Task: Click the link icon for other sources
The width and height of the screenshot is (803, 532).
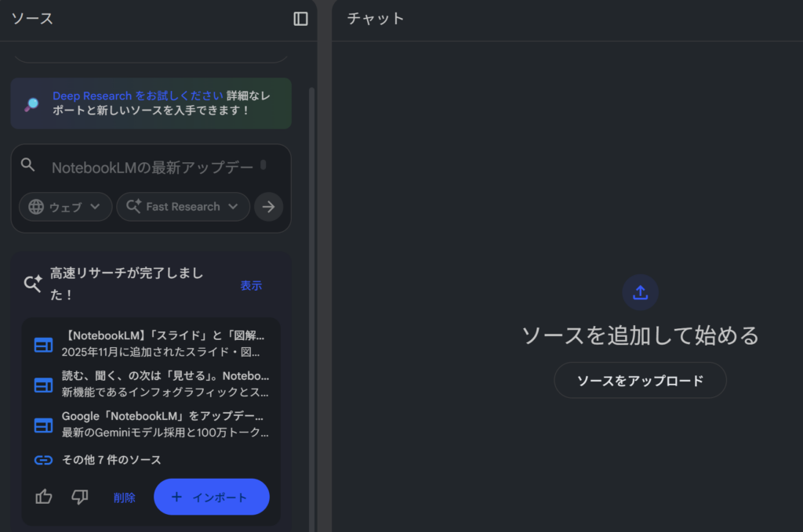Action: [43, 460]
